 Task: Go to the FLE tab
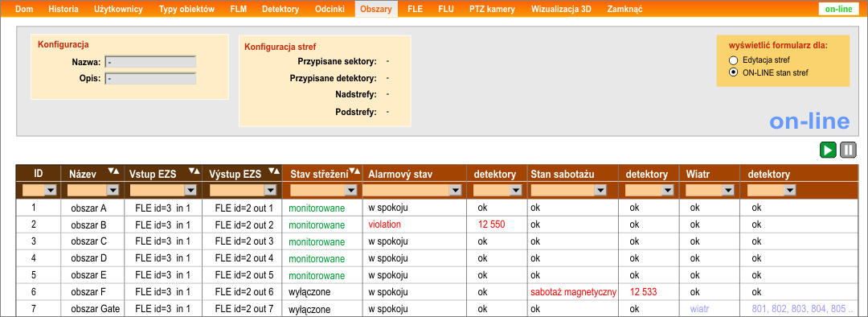416,9
